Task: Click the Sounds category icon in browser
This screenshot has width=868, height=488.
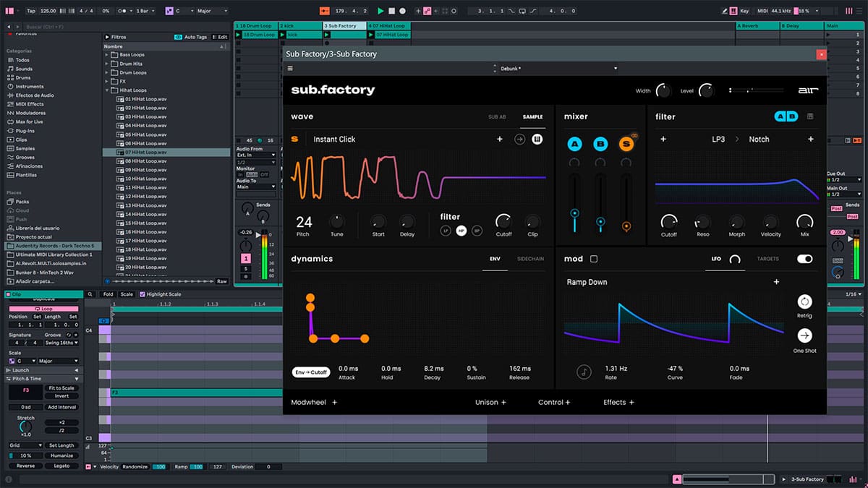Action: pos(9,69)
